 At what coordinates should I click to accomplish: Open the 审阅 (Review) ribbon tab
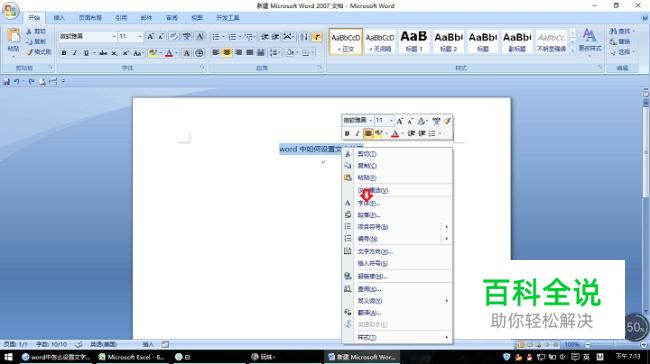tap(172, 18)
